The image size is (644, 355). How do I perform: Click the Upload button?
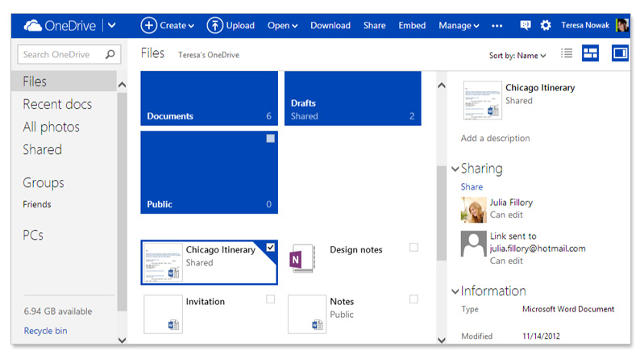[231, 26]
